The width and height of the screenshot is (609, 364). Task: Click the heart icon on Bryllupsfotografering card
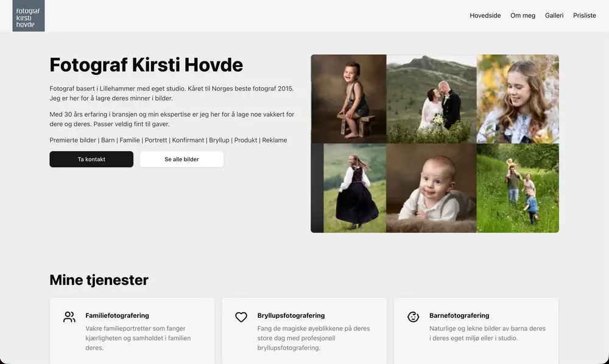241,317
